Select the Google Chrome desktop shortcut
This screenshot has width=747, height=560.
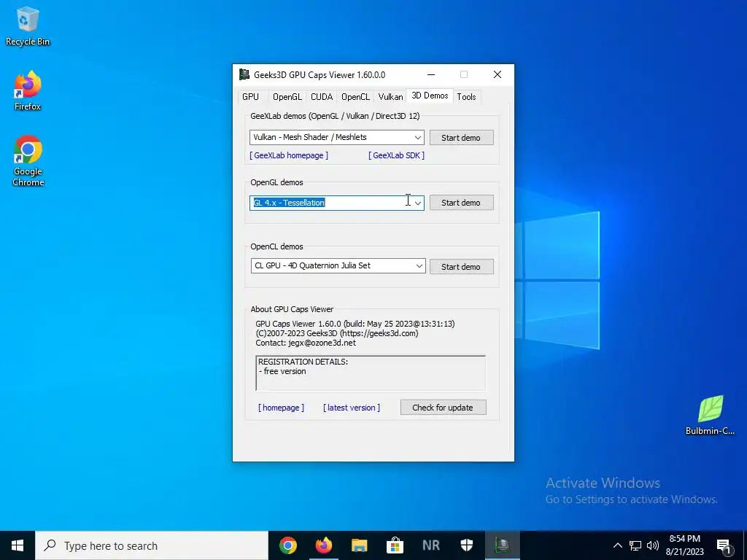pyautogui.click(x=28, y=161)
